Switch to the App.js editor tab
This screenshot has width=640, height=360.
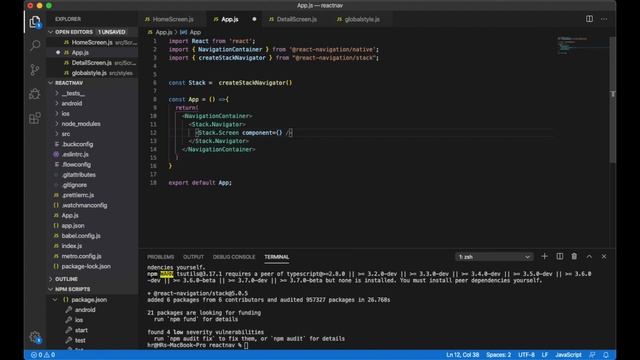[230, 19]
